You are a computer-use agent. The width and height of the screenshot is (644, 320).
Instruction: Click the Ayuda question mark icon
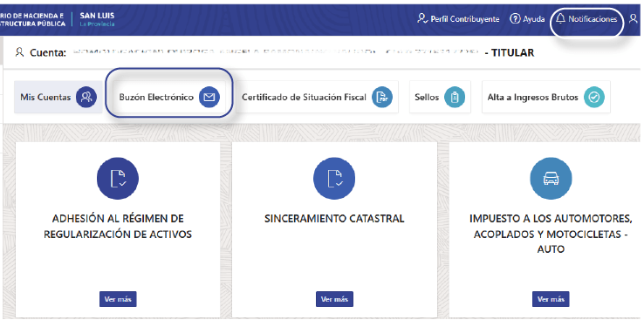pyautogui.click(x=515, y=19)
